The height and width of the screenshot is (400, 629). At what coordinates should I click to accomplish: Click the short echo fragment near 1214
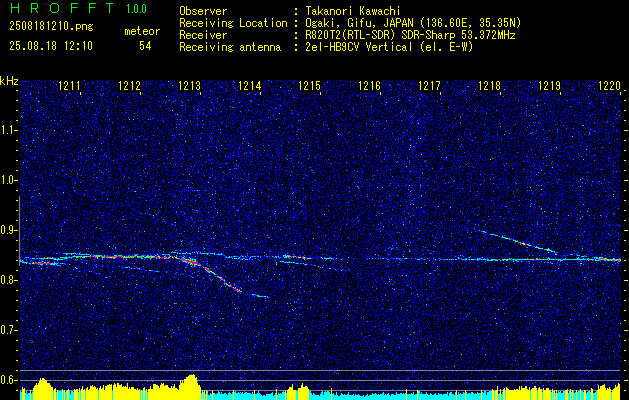tap(260, 296)
